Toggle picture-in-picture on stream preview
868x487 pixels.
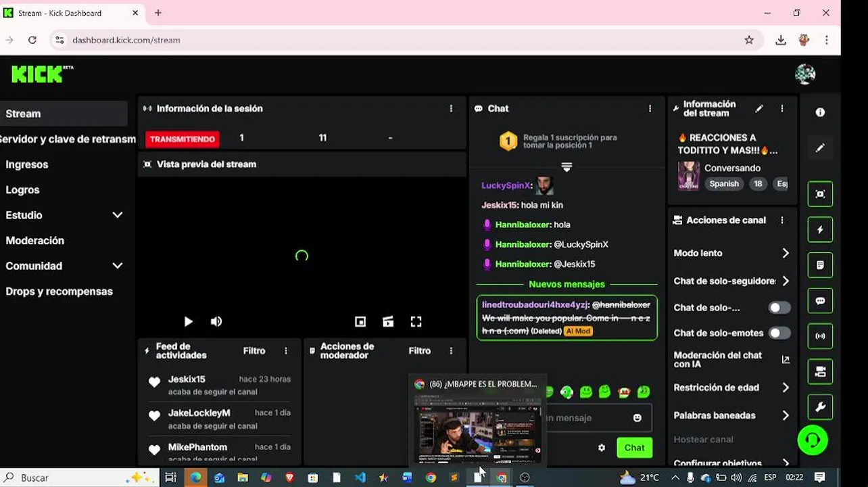pos(360,322)
